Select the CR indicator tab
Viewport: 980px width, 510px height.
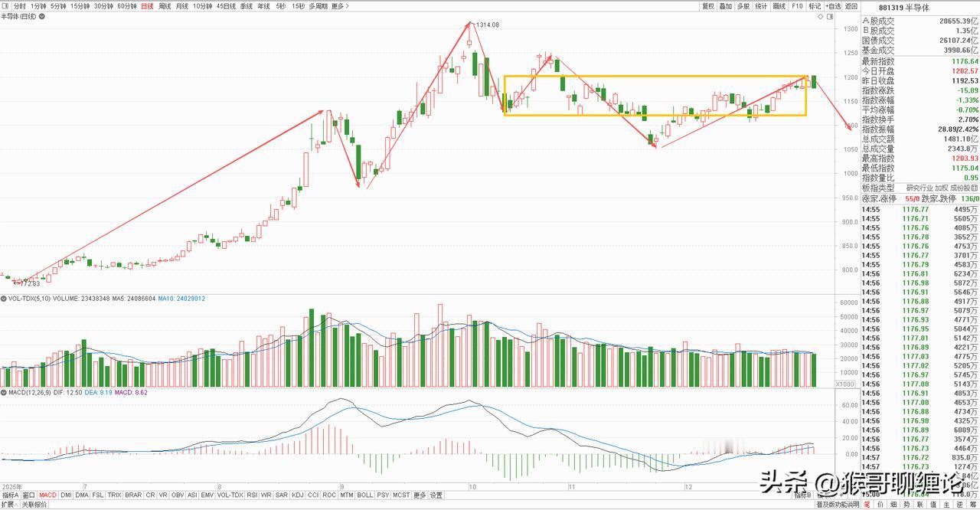pos(151,495)
